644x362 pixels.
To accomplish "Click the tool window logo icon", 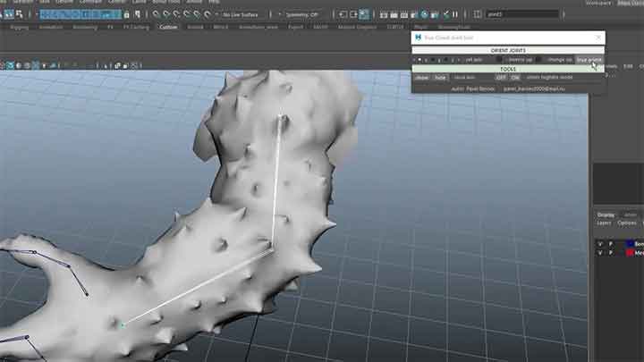I will point(417,38).
